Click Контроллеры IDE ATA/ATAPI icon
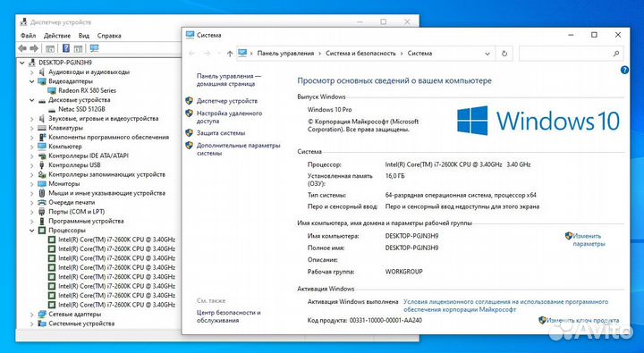This screenshot has width=644, height=353. 42,156
